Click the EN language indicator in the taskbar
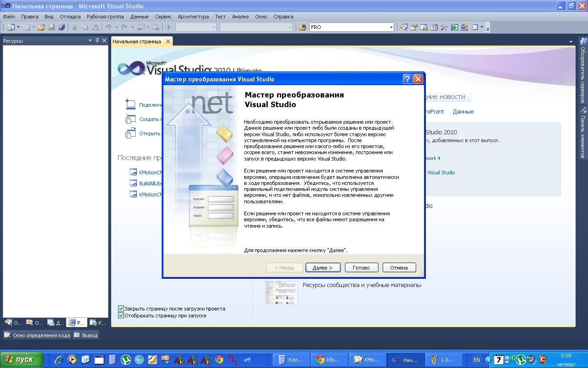This screenshot has width=588, height=368. (477, 360)
